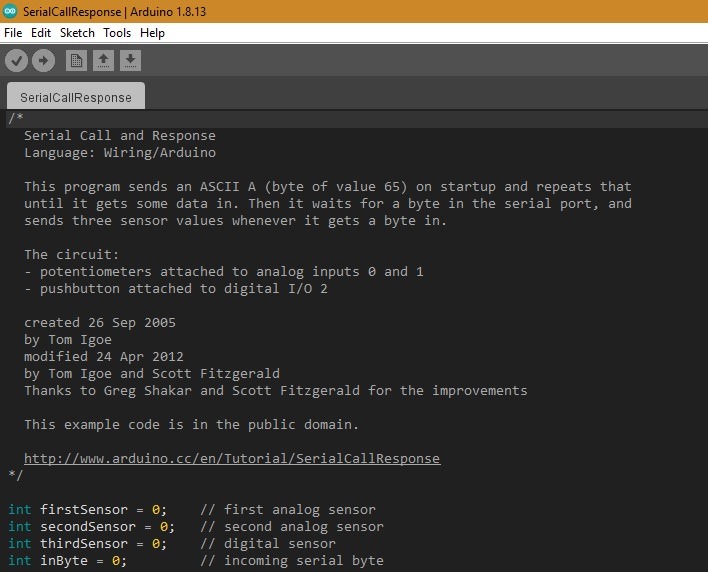
Task: Click the '// incoming serial byte' comment
Action: (292, 561)
